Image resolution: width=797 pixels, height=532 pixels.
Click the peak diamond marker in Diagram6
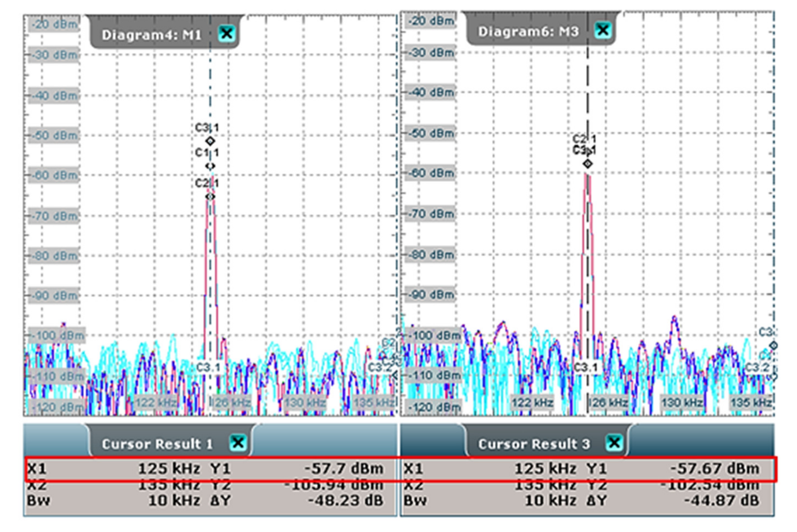pos(588,164)
